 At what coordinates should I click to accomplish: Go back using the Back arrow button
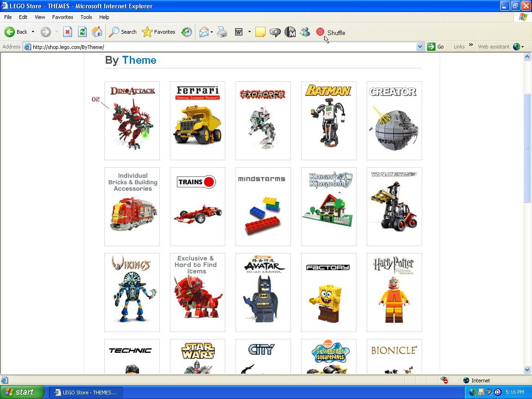click(16, 32)
